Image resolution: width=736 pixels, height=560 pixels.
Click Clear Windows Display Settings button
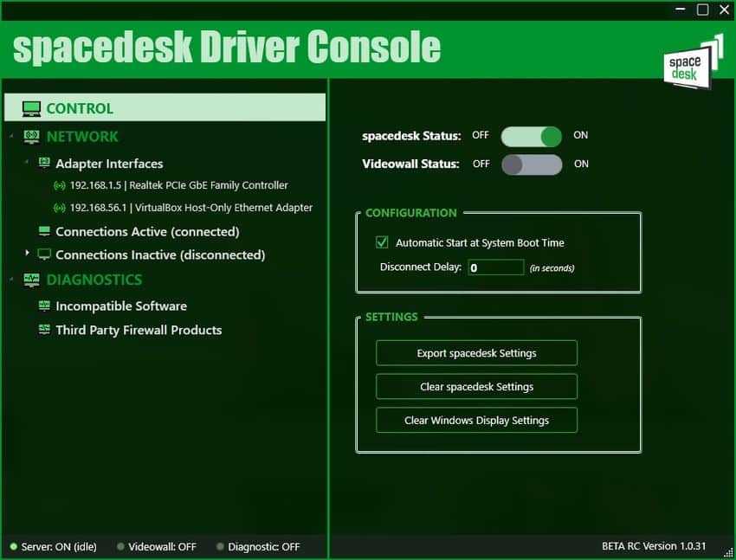coord(476,421)
